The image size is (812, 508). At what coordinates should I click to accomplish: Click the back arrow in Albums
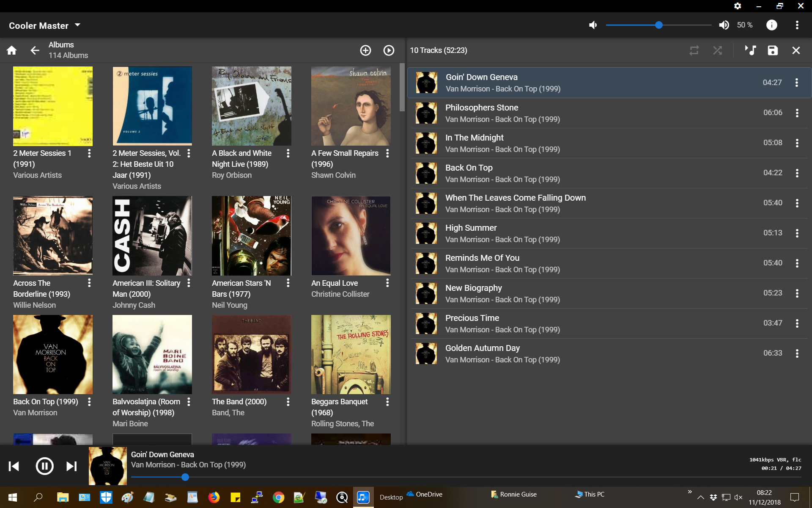[x=35, y=50]
